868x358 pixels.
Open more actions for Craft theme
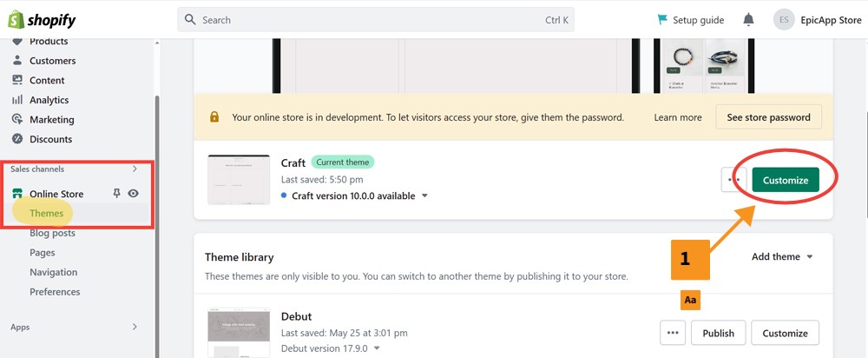pos(734,180)
